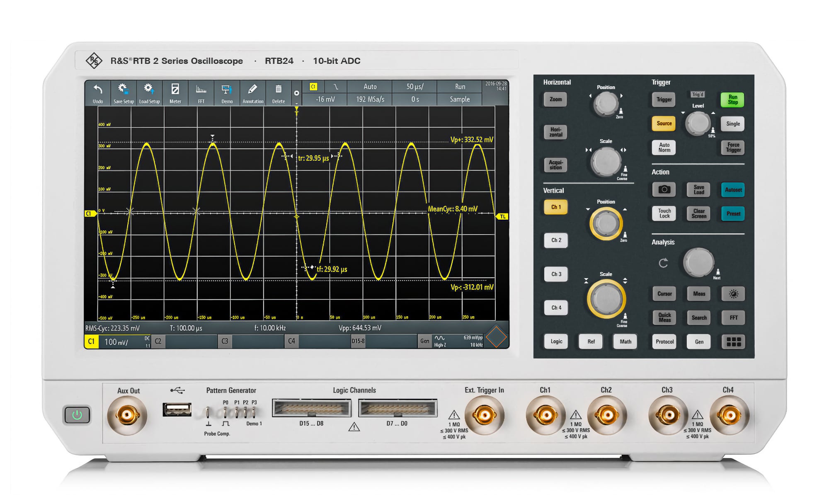Image resolution: width=829 pixels, height=504 pixels.
Task: Open the Sample acquisition mode field
Action: [460, 99]
